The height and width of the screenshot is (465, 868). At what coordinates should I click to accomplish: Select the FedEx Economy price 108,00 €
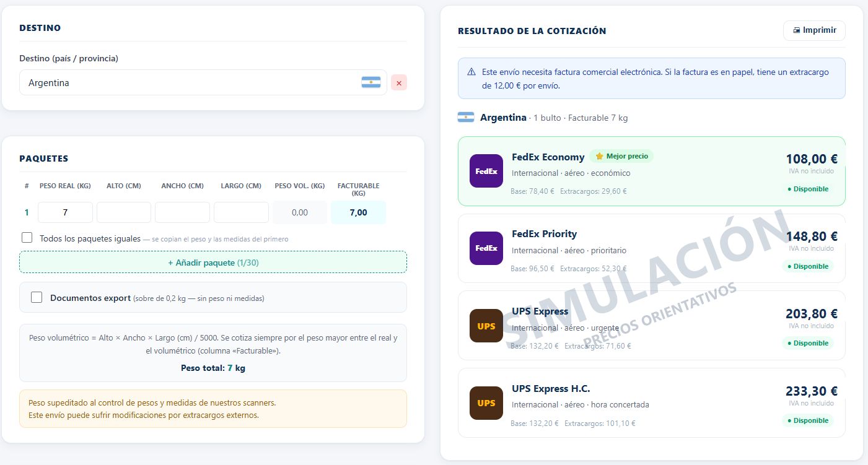click(812, 159)
